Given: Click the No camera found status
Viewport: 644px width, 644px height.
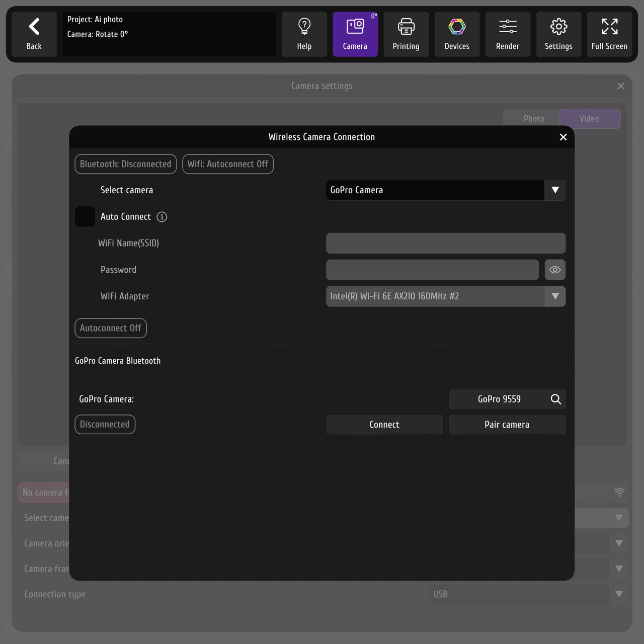Looking at the screenshot, I should tap(44, 493).
